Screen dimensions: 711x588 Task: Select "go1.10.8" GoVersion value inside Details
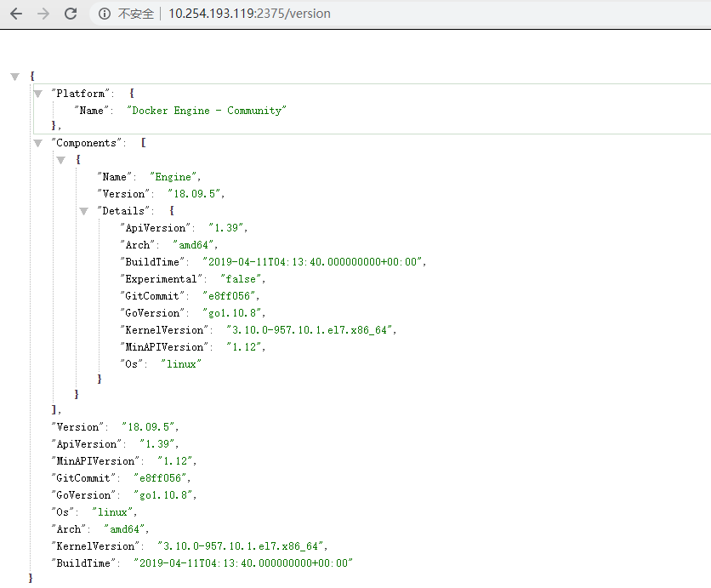[x=231, y=313]
